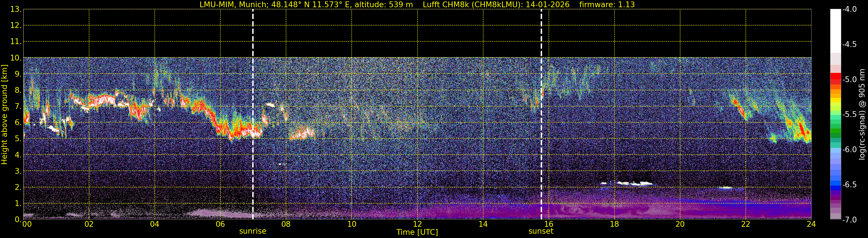Image resolution: width=868 pixels, height=238 pixels.
Task: Click the '-5.5' colorbar tick label
Action: pyautogui.click(x=849, y=114)
